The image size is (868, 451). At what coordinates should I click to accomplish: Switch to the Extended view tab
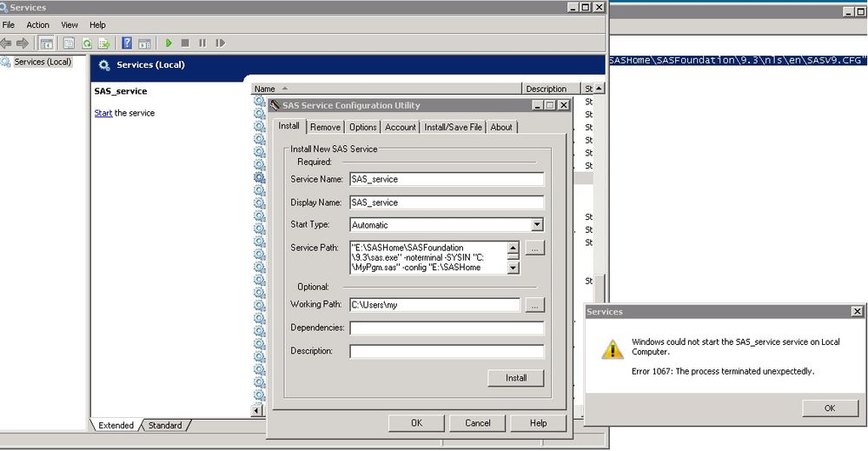click(x=116, y=425)
